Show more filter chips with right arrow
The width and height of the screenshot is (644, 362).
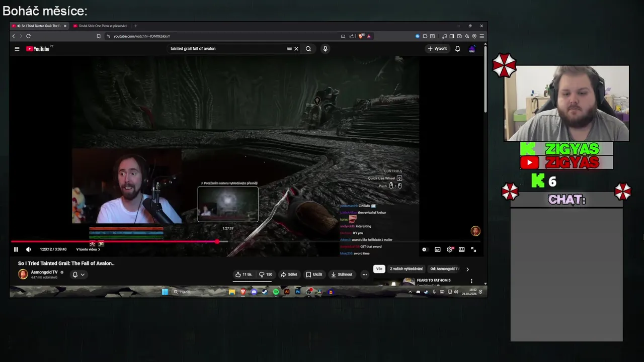pyautogui.click(x=467, y=269)
